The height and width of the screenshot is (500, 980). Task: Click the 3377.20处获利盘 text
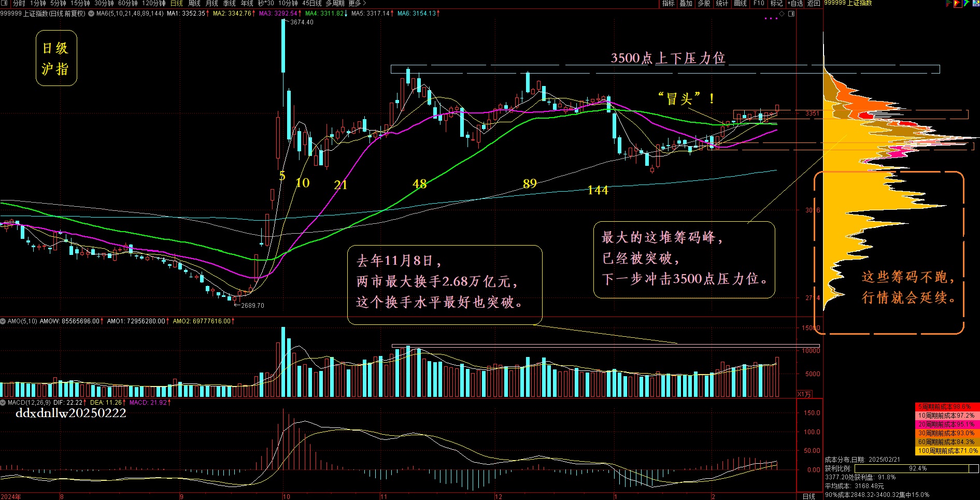coord(860,477)
